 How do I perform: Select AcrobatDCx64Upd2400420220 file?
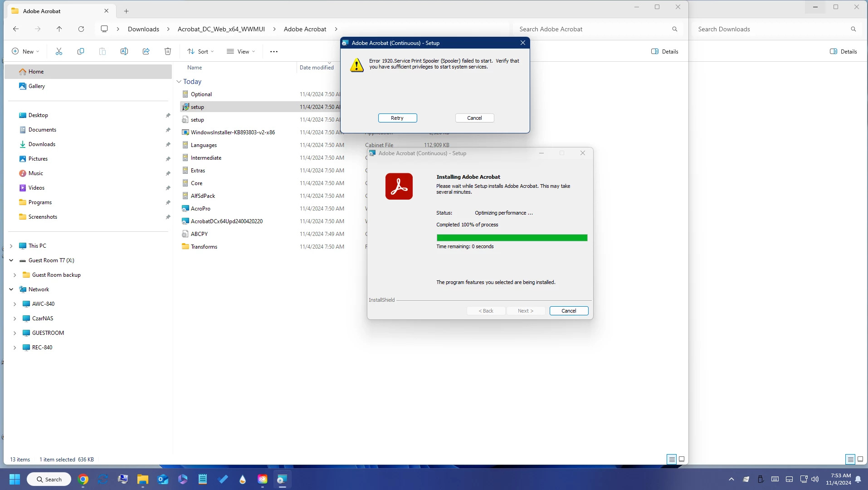226,221
